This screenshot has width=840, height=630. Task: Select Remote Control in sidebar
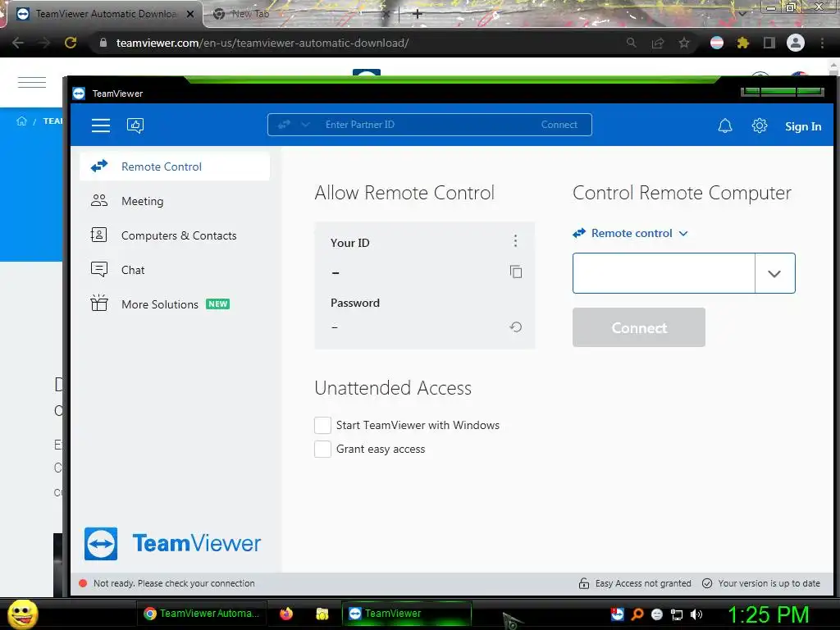175,167
